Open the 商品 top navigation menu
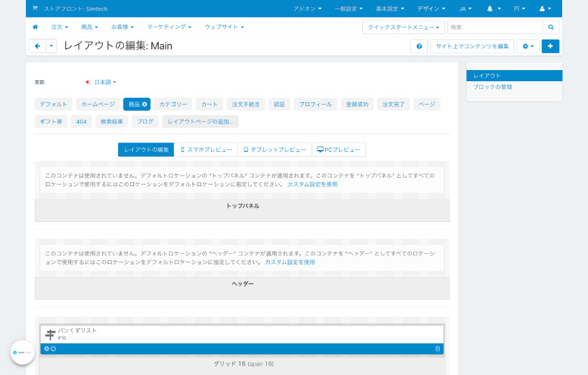Viewport: 588px width, 375px height. click(89, 27)
